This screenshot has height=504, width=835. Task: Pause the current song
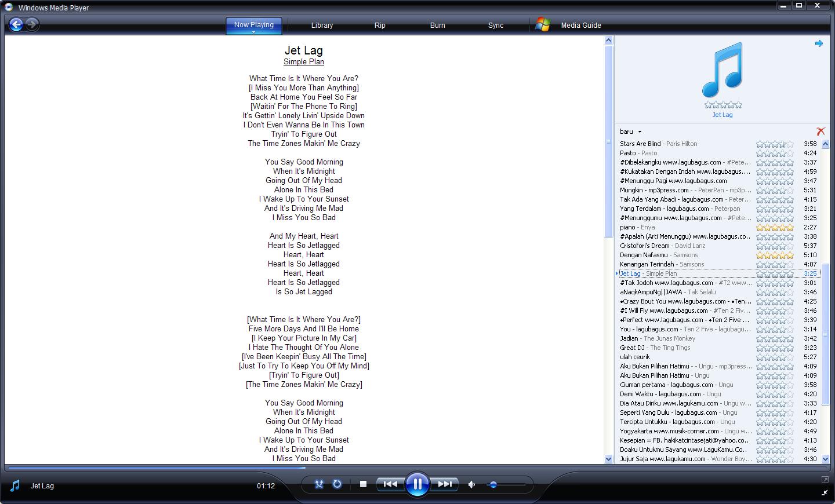[x=417, y=484]
